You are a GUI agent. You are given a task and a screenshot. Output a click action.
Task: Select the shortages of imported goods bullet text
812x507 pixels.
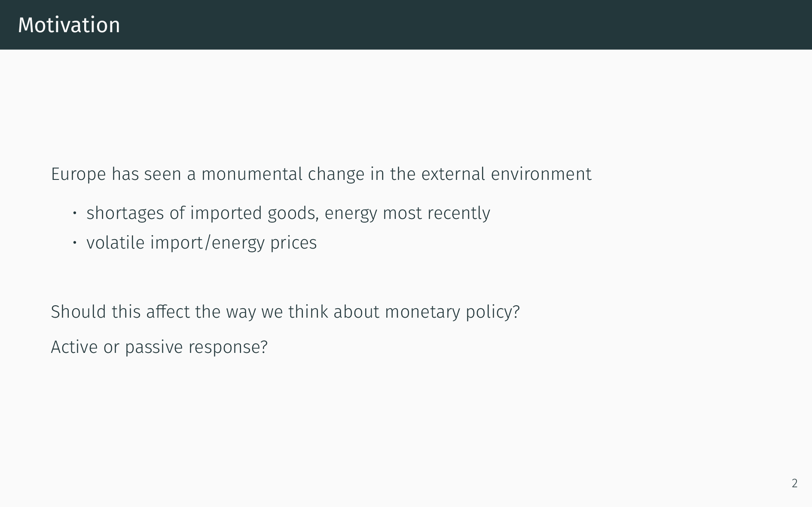[288, 213]
